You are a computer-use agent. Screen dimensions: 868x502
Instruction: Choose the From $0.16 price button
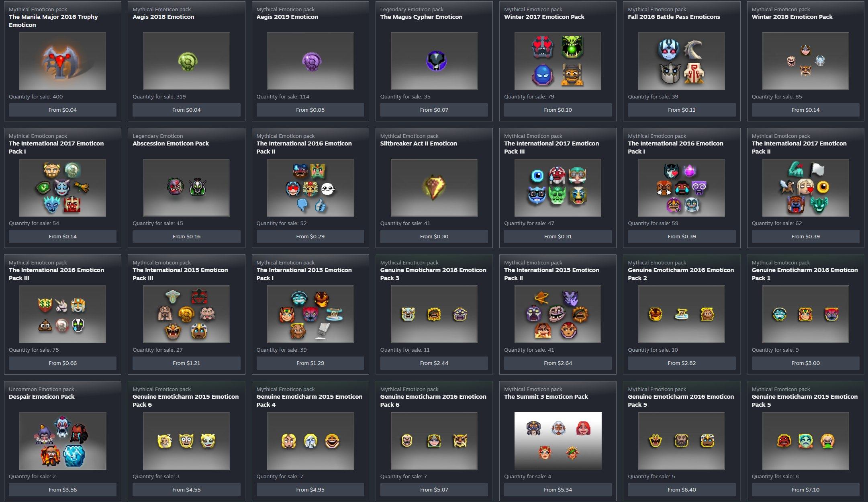point(186,236)
